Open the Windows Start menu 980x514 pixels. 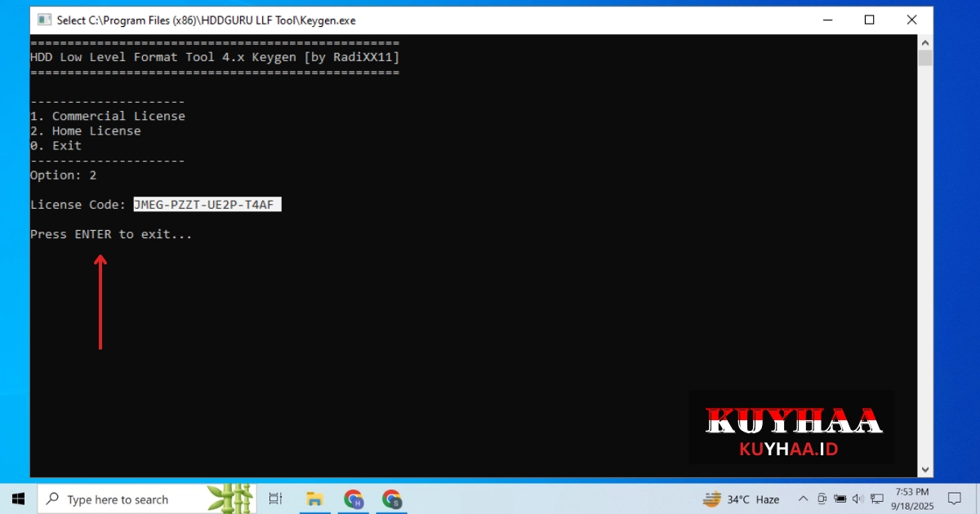[18, 498]
